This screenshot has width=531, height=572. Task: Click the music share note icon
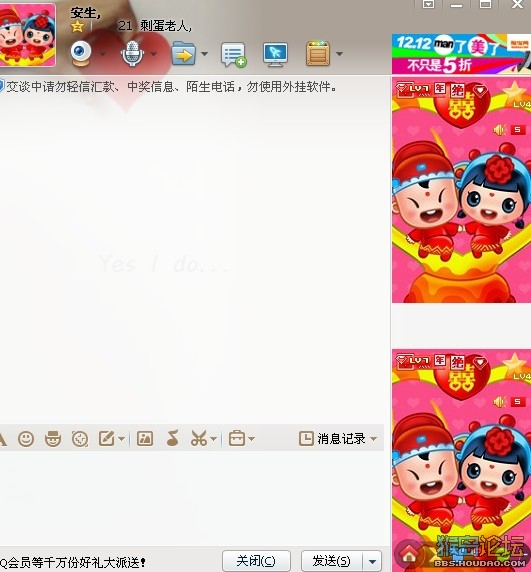pyautogui.click(x=173, y=438)
